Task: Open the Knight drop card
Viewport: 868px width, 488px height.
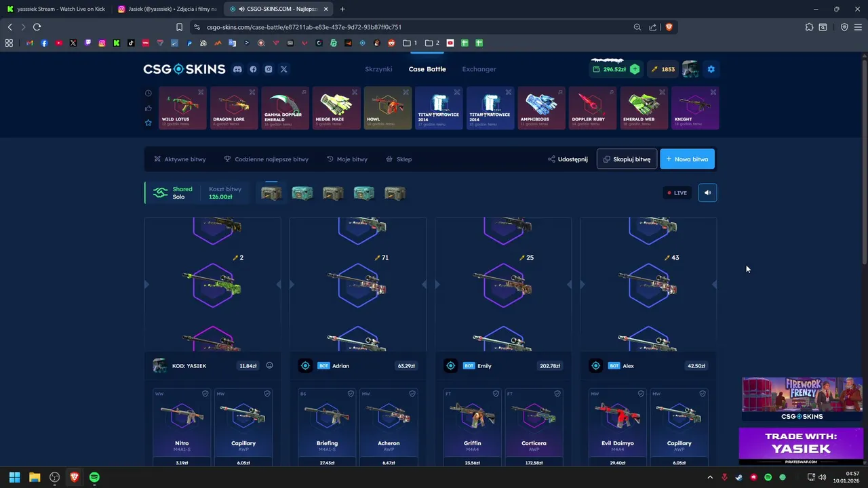Action: pos(695,108)
